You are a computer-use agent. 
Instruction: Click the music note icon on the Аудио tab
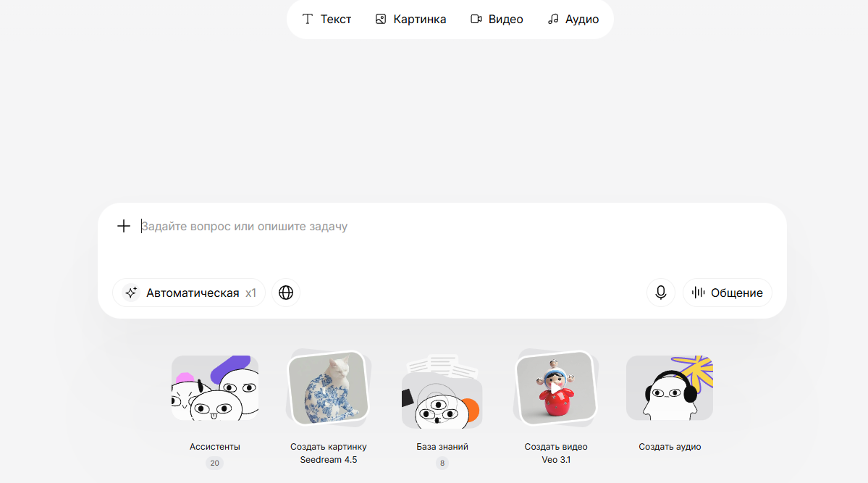point(553,20)
